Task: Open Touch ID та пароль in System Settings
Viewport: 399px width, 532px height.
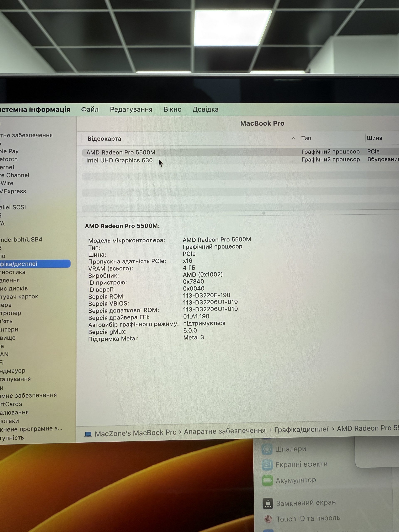Action: click(x=308, y=518)
